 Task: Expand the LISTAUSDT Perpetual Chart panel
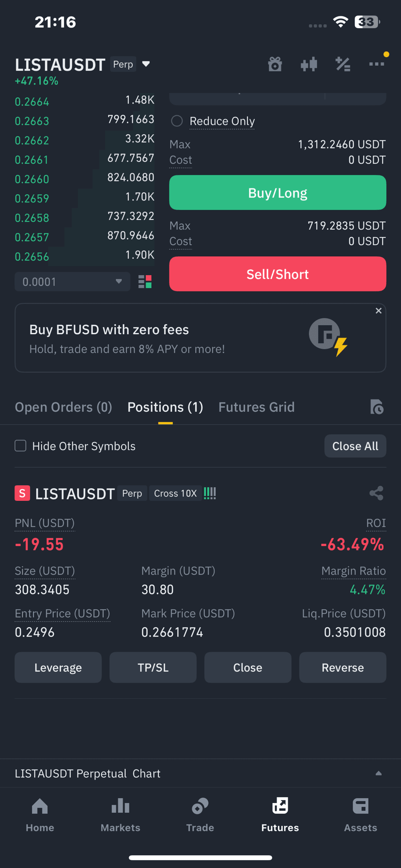(200, 774)
